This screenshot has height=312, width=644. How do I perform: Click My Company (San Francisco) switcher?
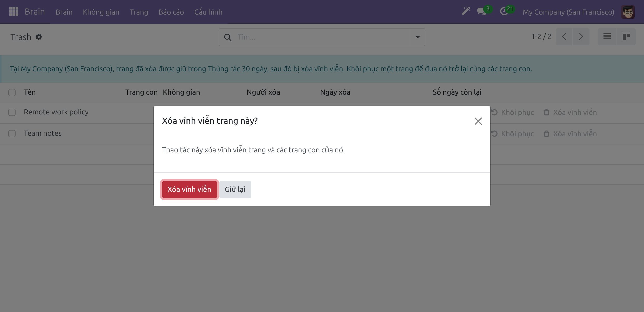pyautogui.click(x=568, y=12)
